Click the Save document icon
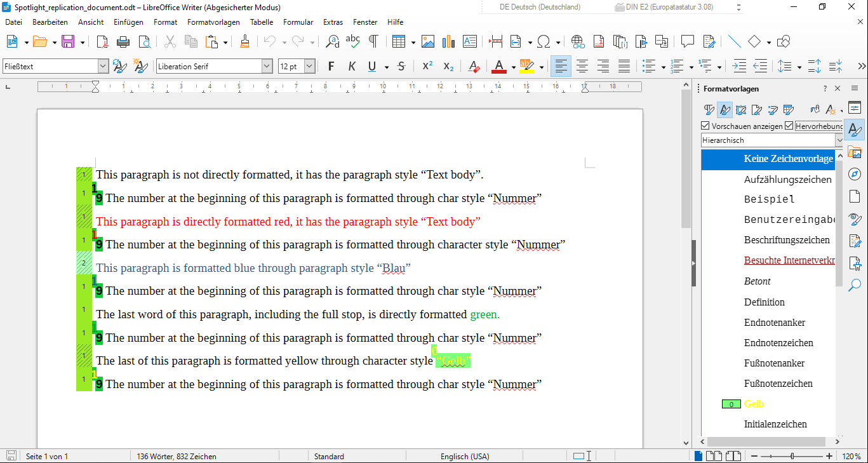This screenshot has height=463, width=868. click(x=67, y=42)
